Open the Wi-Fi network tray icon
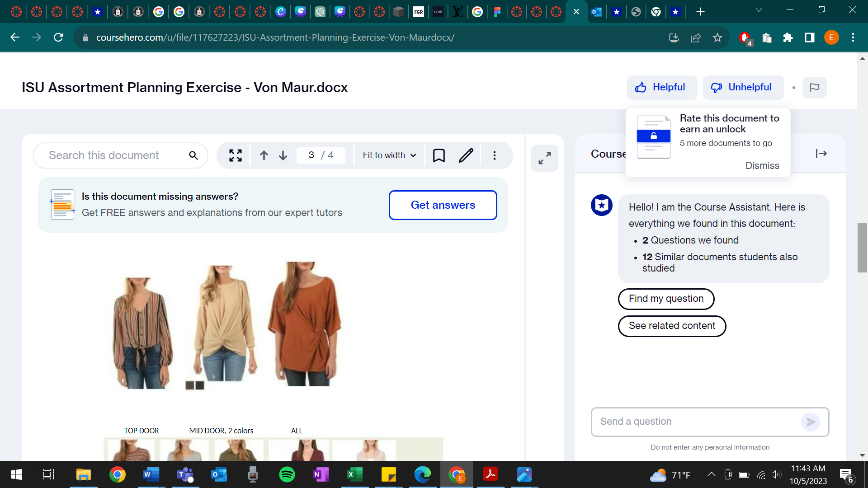This screenshot has height=488, width=868. pyautogui.click(x=761, y=474)
